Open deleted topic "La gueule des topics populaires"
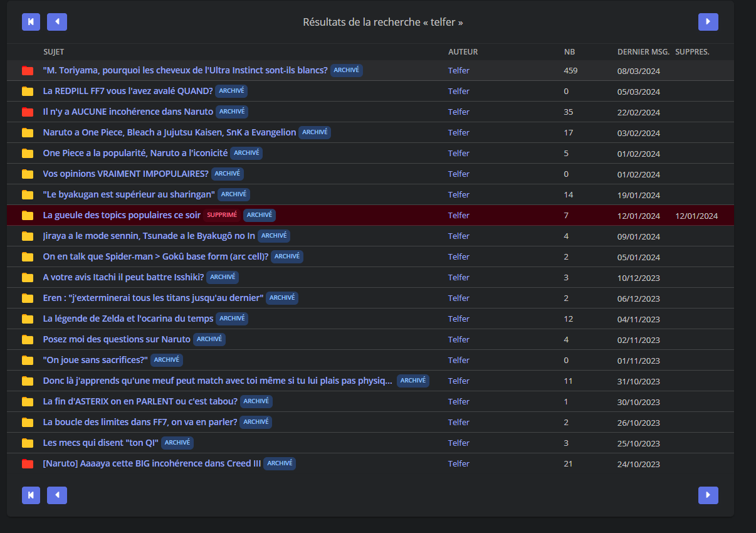Screen dimensions: 756x533 coord(122,215)
